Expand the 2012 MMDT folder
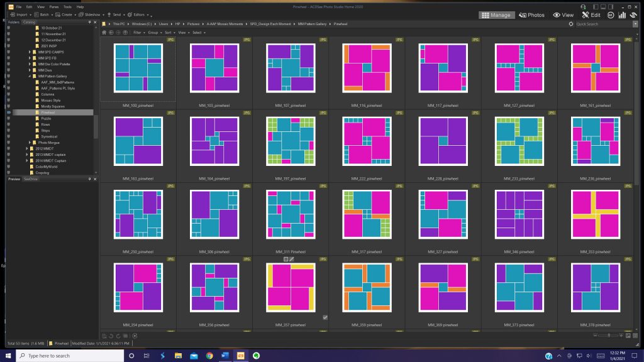The width and height of the screenshot is (644, 362). pos(26,148)
